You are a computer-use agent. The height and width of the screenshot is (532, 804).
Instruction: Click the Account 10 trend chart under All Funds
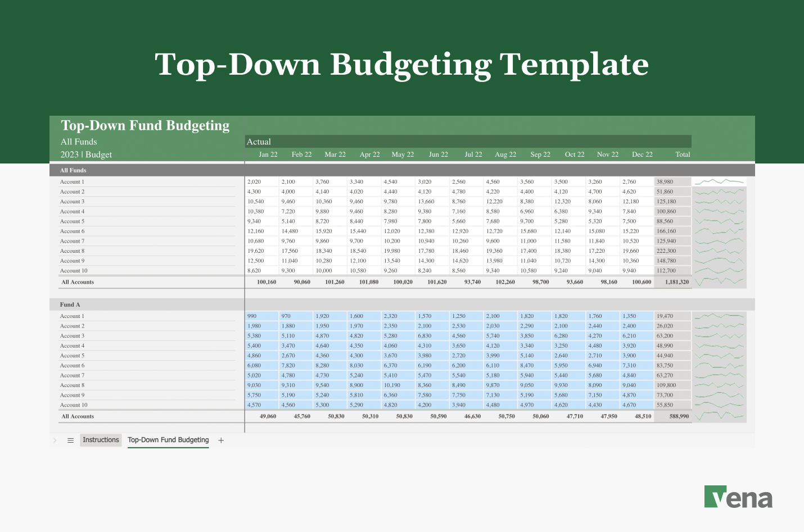[719, 270]
